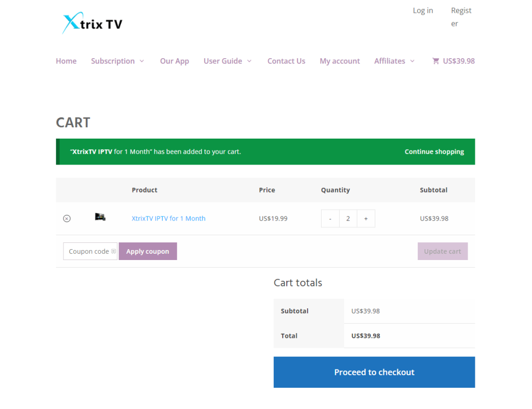Click the Subtotal label in Cart totals
The image size is (532, 409).
point(295,311)
